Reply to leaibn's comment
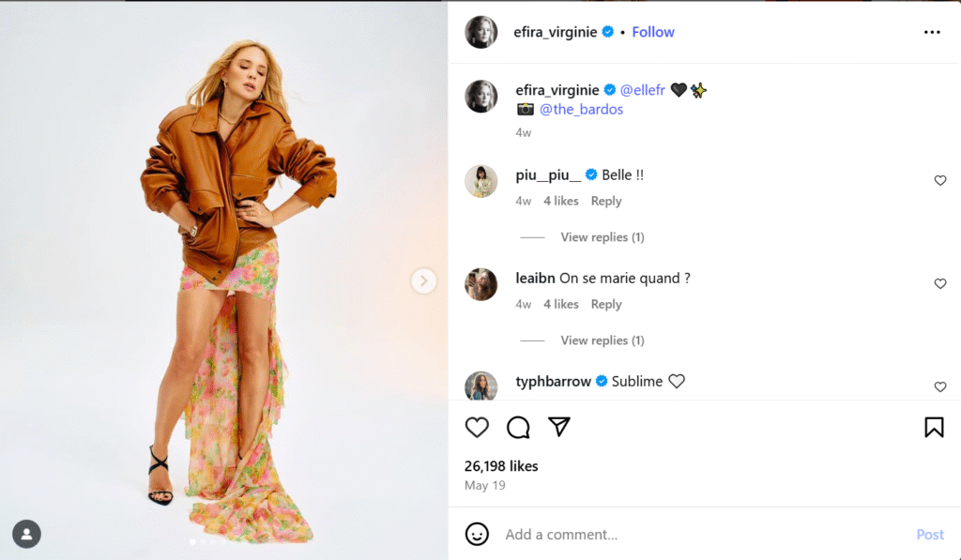Viewport: 961px width, 560px height. (x=605, y=304)
